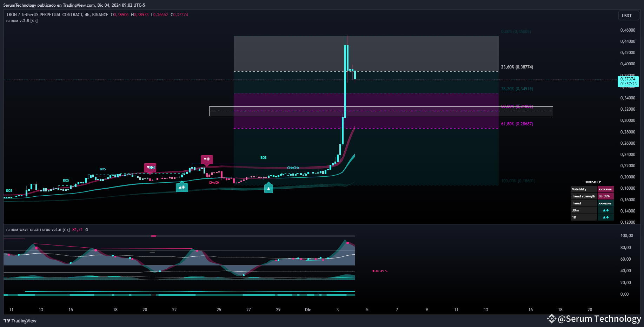The height and width of the screenshot is (327, 644).
Task: Click the 60,00 oscillator scale label
Action: 626,259
